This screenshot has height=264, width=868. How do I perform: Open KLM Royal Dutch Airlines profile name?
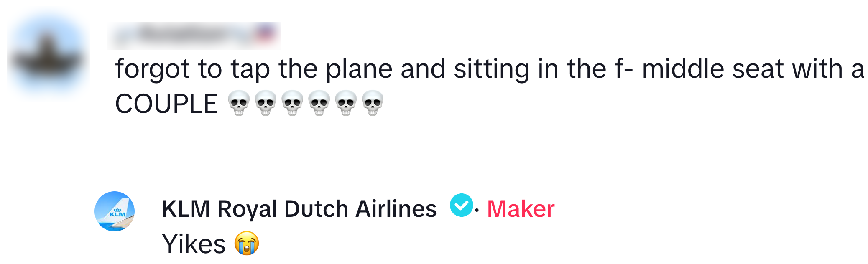coord(299,209)
